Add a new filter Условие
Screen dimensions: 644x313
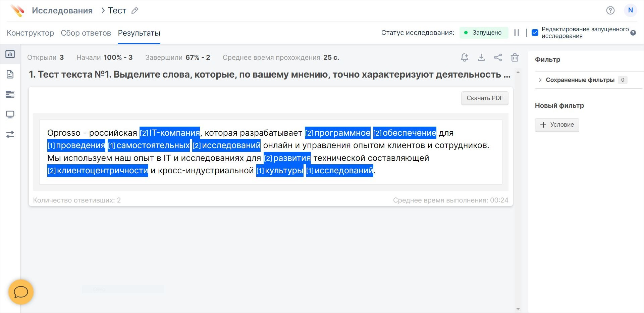(x=557, y=125)
